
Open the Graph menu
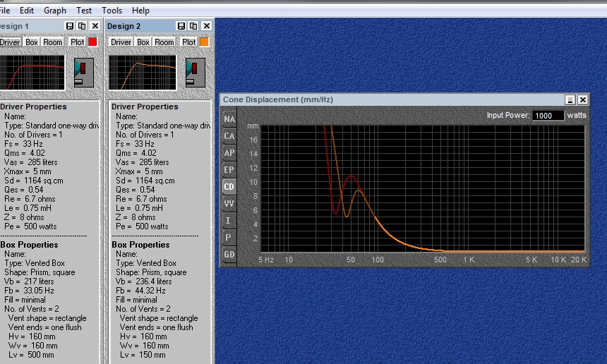coord(55,11)
